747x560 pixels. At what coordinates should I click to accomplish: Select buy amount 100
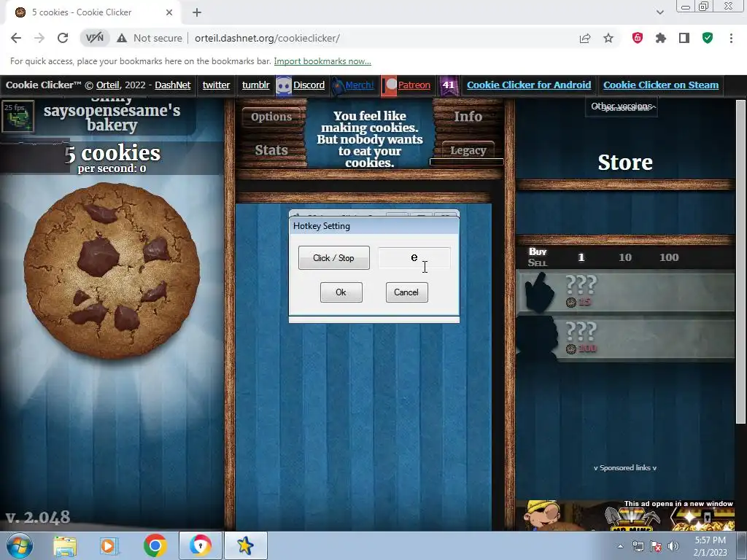[x=669, y=257]
